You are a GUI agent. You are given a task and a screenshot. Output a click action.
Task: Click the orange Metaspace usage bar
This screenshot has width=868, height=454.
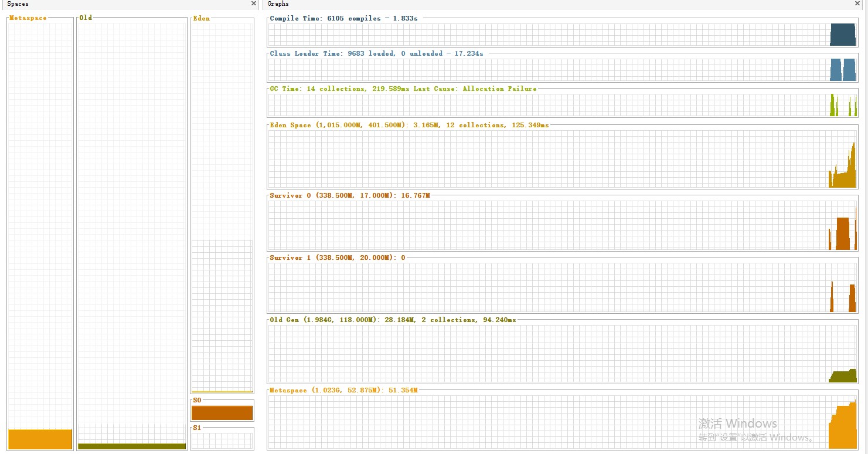tap(40, 439)
